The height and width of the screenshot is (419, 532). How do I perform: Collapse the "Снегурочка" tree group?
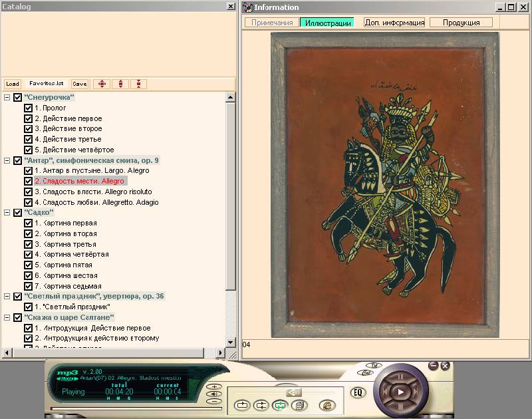coord(7,97)
